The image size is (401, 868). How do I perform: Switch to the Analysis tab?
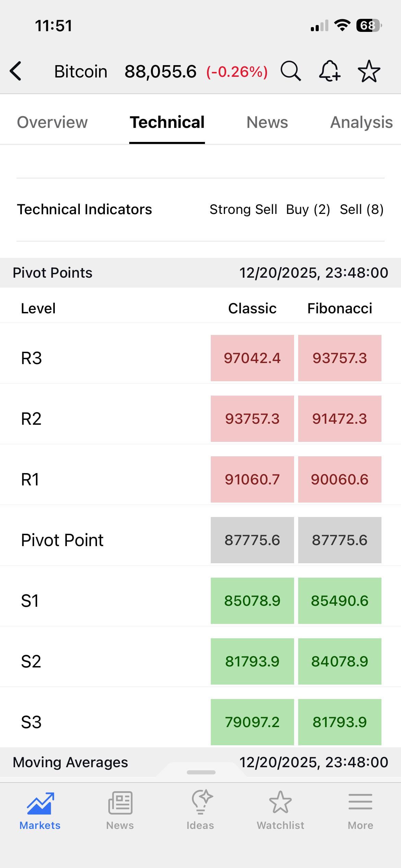[361, 122]
